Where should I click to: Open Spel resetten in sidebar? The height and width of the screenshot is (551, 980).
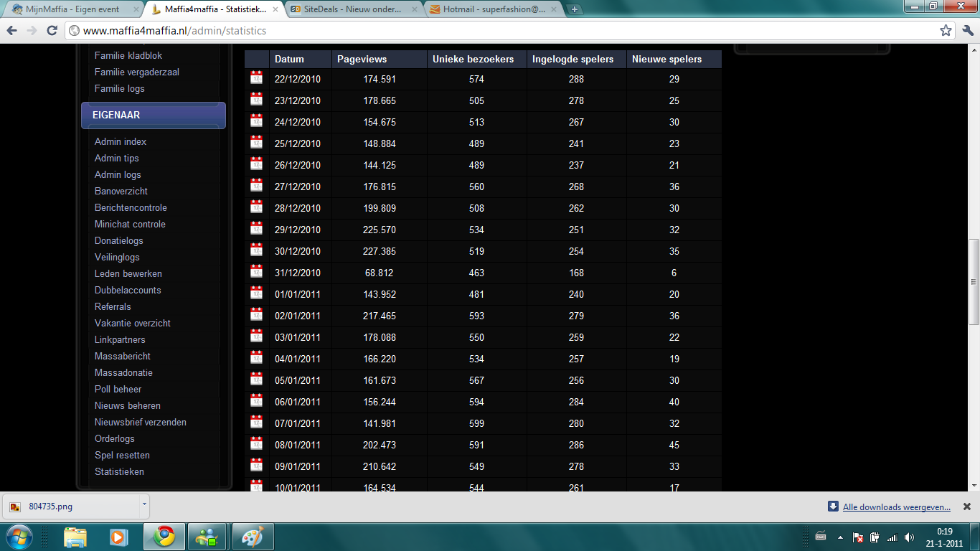[x=122, y=455]
